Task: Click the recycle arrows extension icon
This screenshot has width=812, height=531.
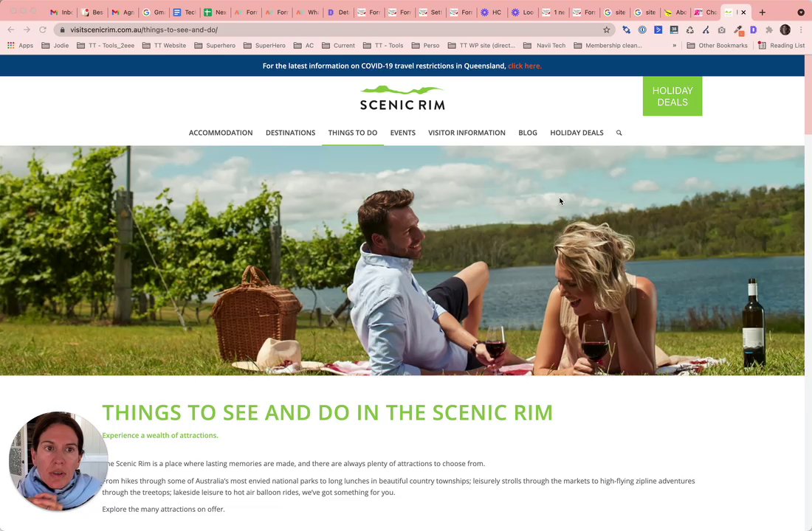Action: point(689,30)
